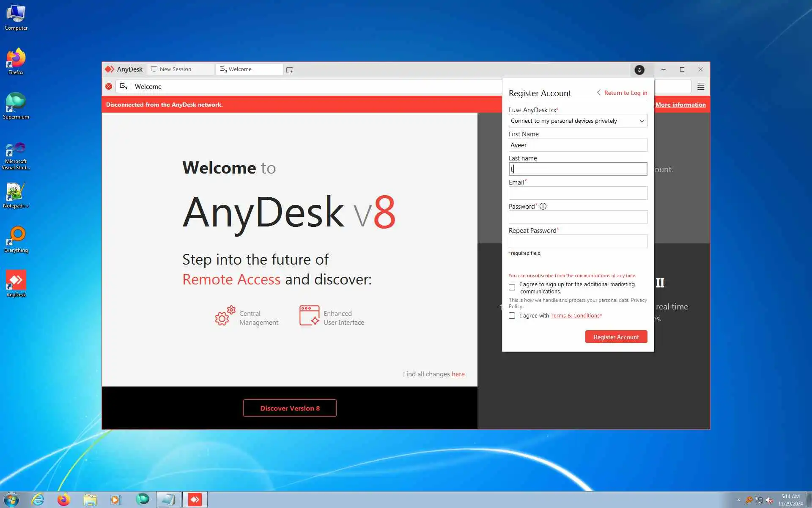Check the agree with Terms & Conditions box
This screenshot has height=508, width=812.
coord(512,316)
